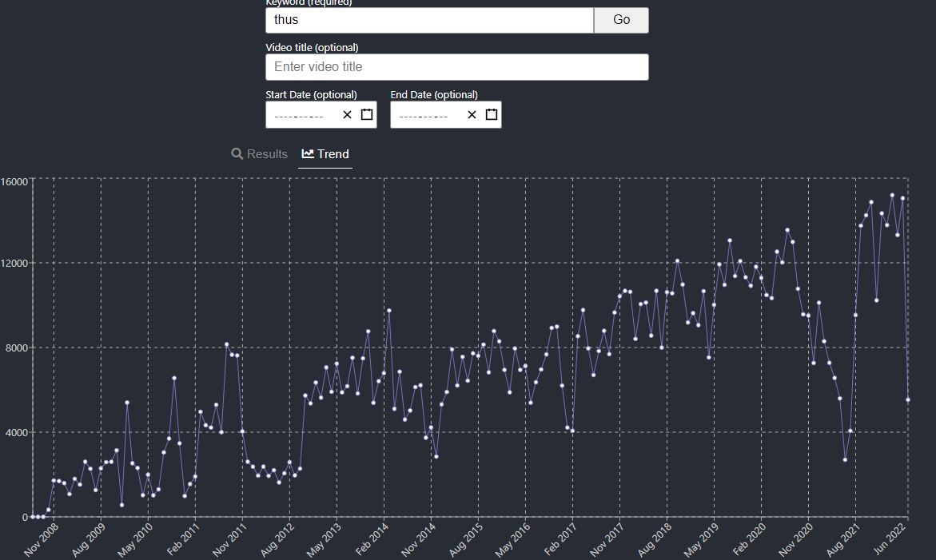
Task: Click the Go button
Action: [x=621, y=20]
